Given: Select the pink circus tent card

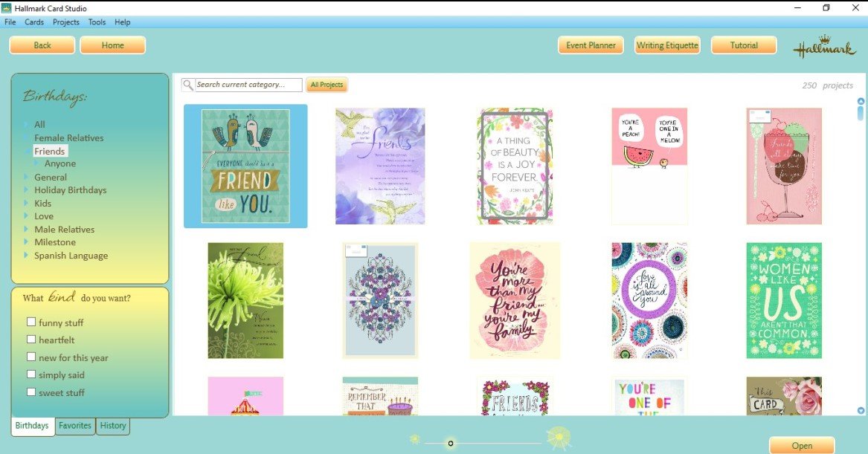Looking at the screenshot, I should pos(245,396).
